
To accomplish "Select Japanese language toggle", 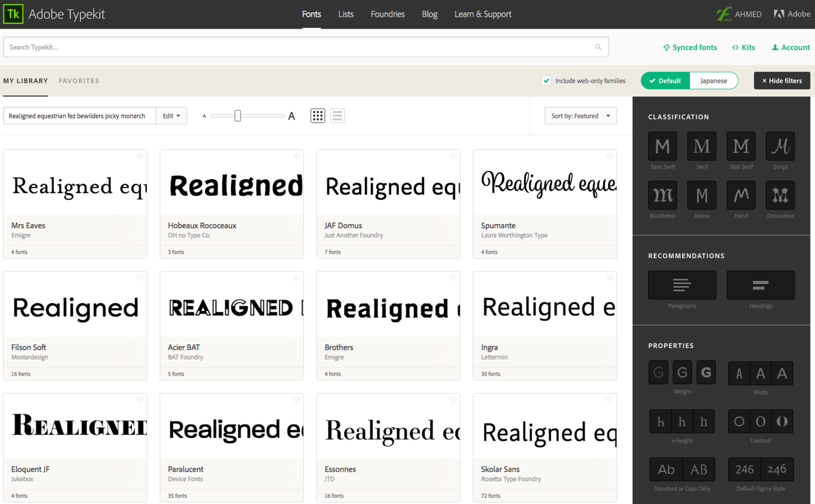I will (x=714, y=81).
